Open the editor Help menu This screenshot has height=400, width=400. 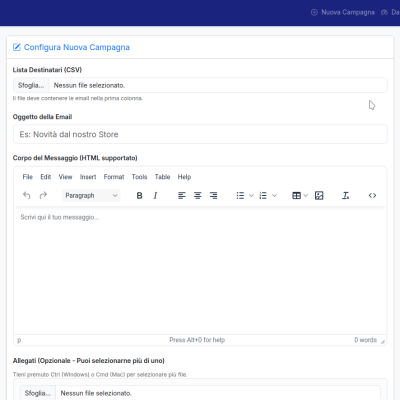184,177
